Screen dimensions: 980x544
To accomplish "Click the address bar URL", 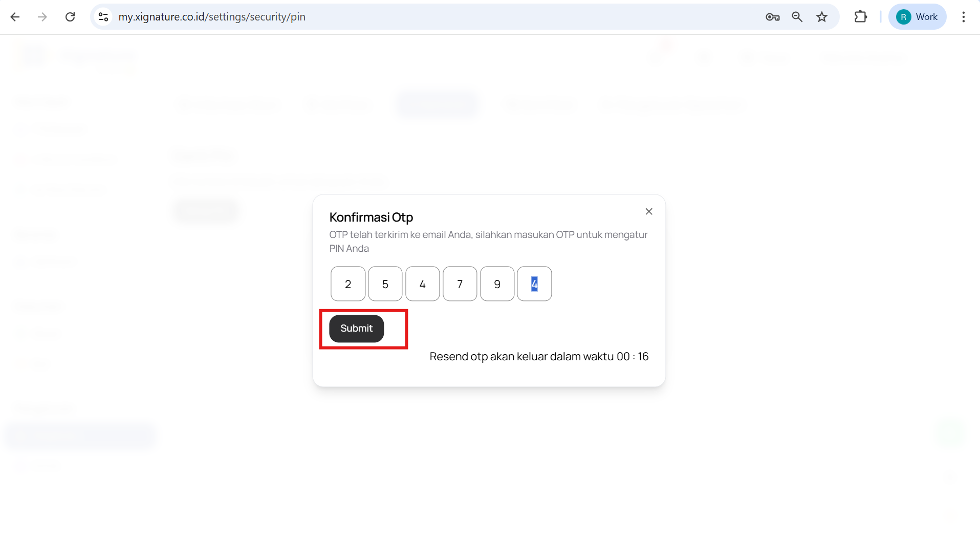I will pyautogui.click(x=212, y=17).
